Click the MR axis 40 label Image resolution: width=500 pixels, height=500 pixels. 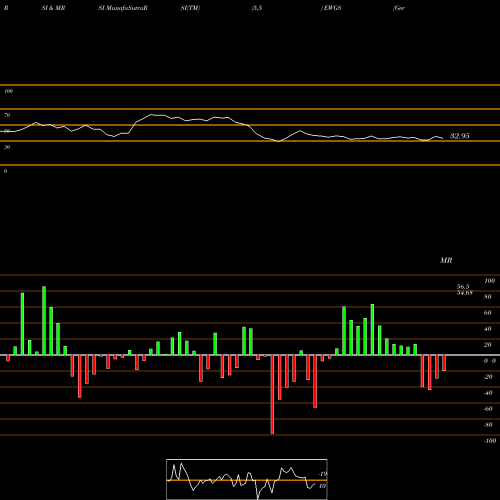(x=488, y=329)
